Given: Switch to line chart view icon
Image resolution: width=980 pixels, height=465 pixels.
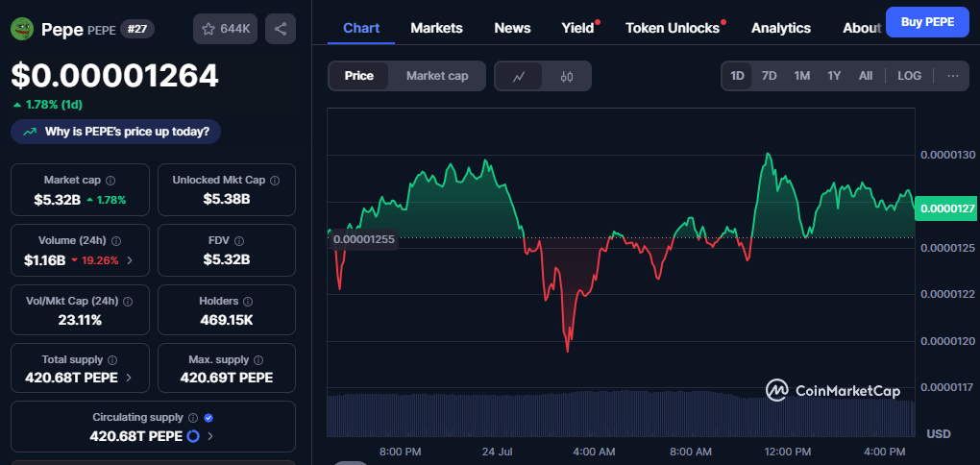Looking at the screenshot, I should point(518,76).
